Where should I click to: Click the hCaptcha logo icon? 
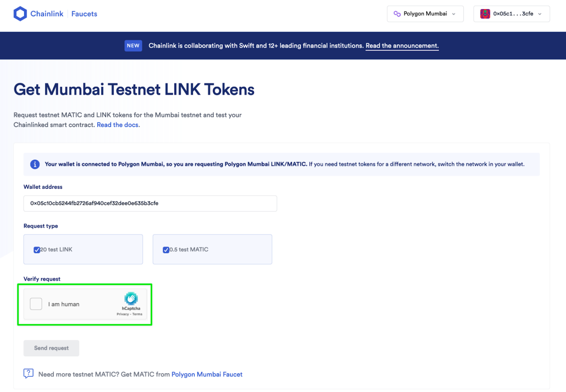tap(131, 299)
